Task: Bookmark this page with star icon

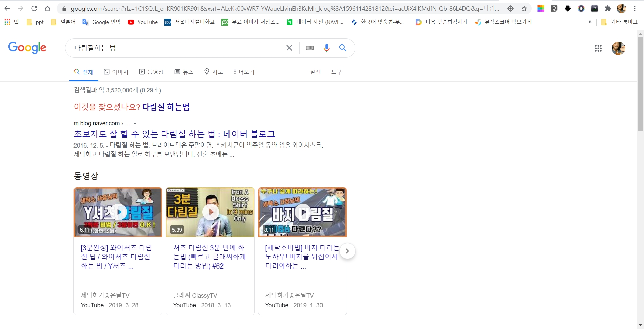Action: pos(524,9)
